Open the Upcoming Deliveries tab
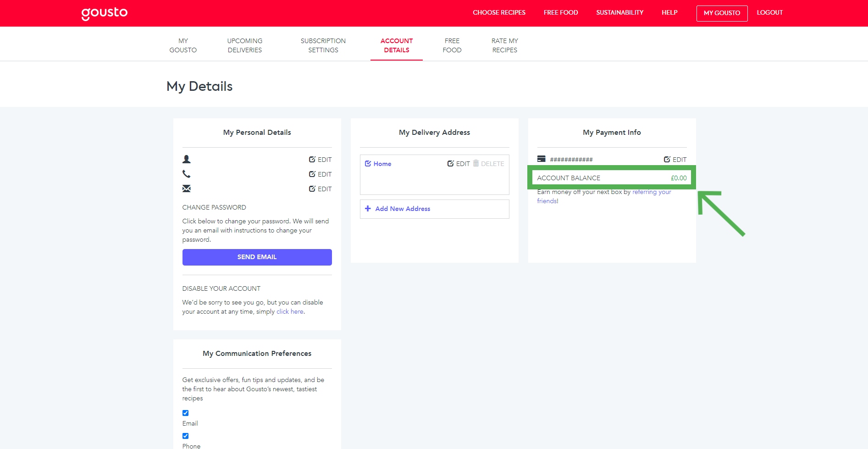This screenshot has height=449, width=868. click(x=245, y=45)
